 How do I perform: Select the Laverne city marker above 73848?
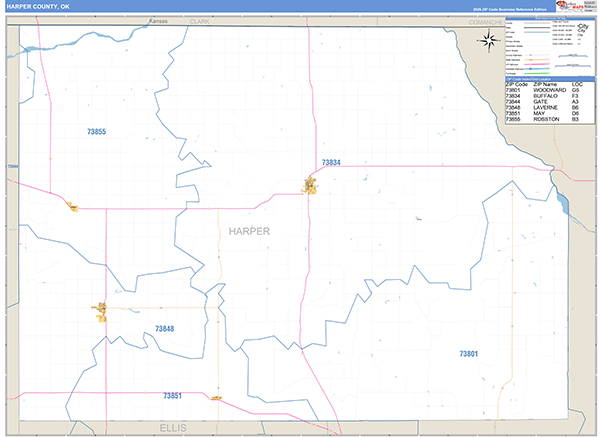pyautogui.click(x=101, y=311)
